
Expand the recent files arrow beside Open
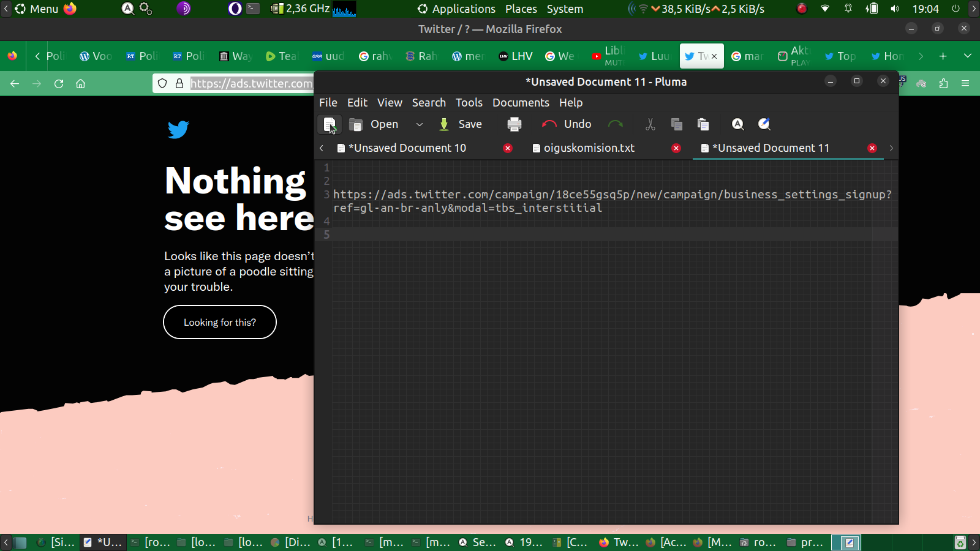(x=420, y=124)
